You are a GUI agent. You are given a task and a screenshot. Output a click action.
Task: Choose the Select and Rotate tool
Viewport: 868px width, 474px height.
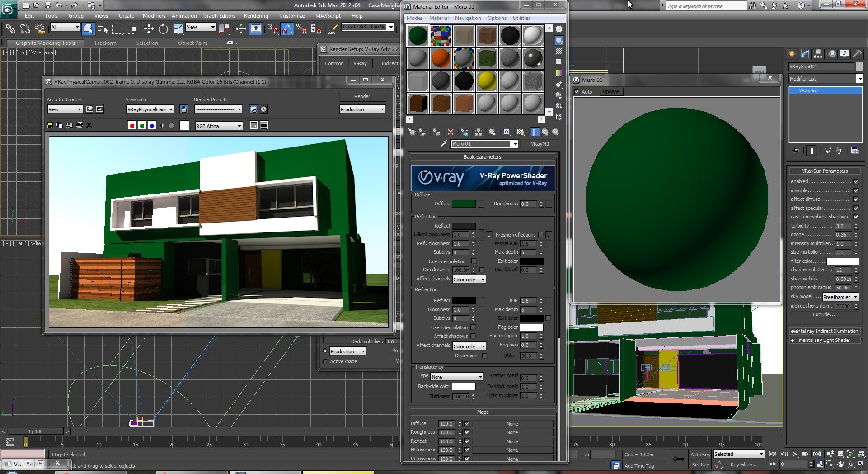pos(163,29)
